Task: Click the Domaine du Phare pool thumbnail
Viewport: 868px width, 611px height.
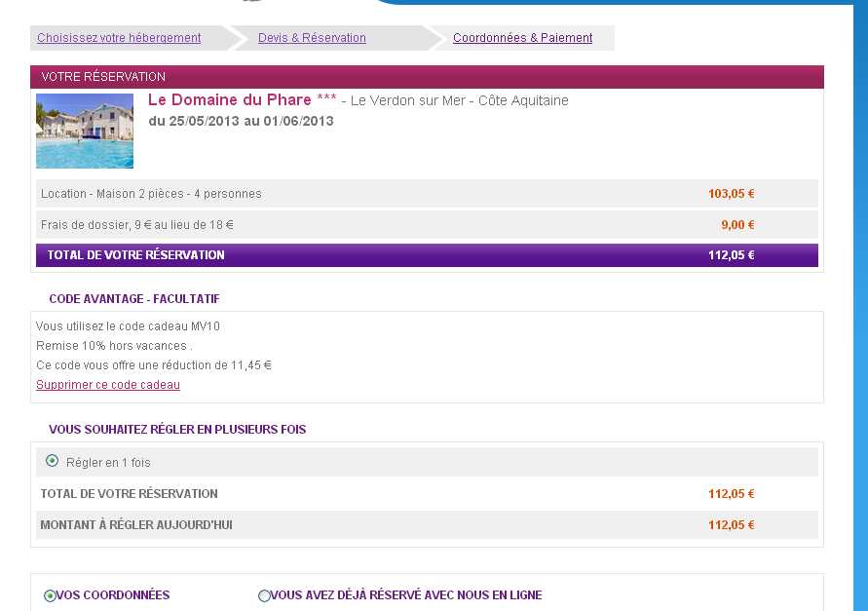Action: 85,131
